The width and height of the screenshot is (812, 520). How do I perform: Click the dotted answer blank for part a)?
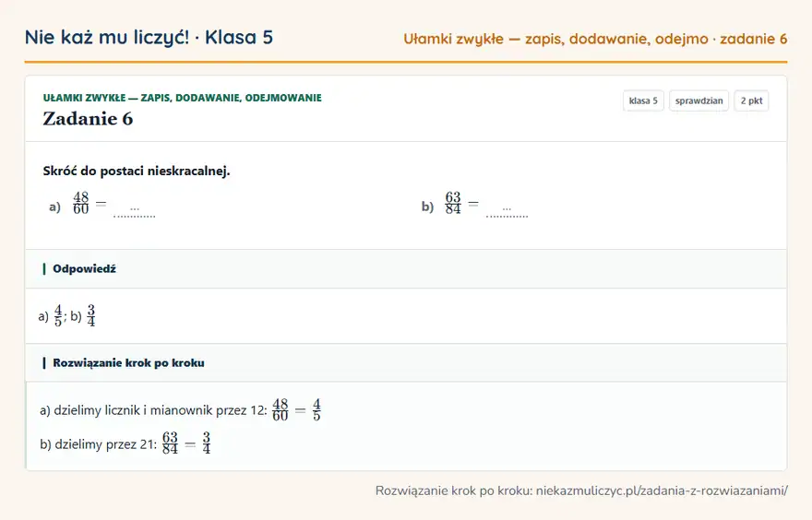tap(134, 212)
